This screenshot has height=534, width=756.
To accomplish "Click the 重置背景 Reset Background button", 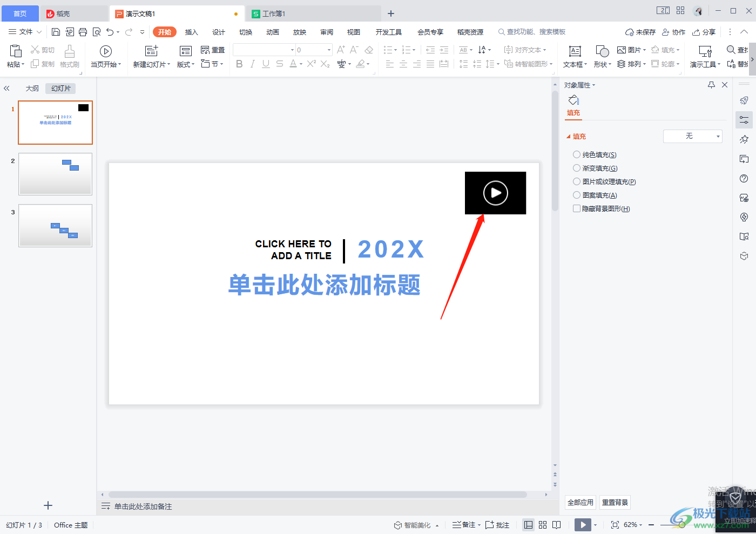I will tap(615, 503).
